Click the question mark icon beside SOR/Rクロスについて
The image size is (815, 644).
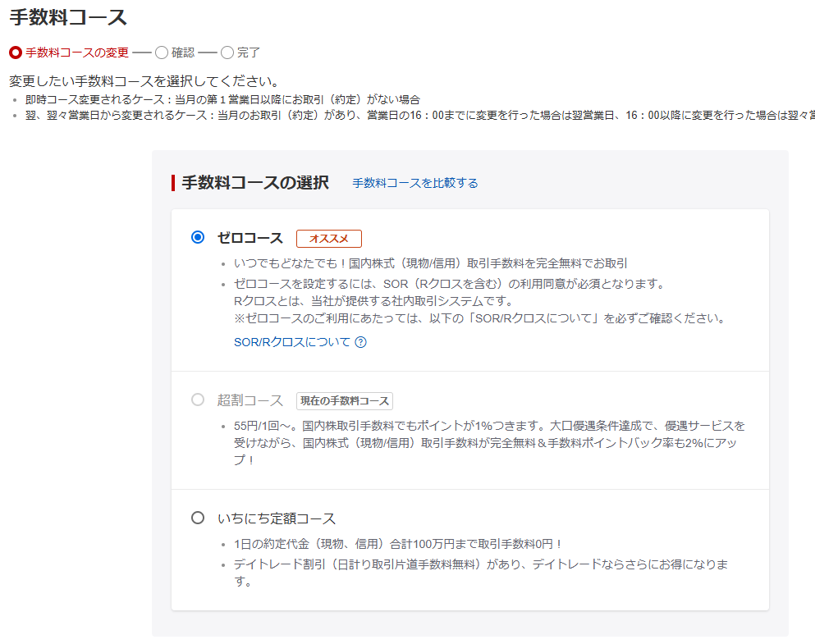pyautogui.click(x=360, y=342)
